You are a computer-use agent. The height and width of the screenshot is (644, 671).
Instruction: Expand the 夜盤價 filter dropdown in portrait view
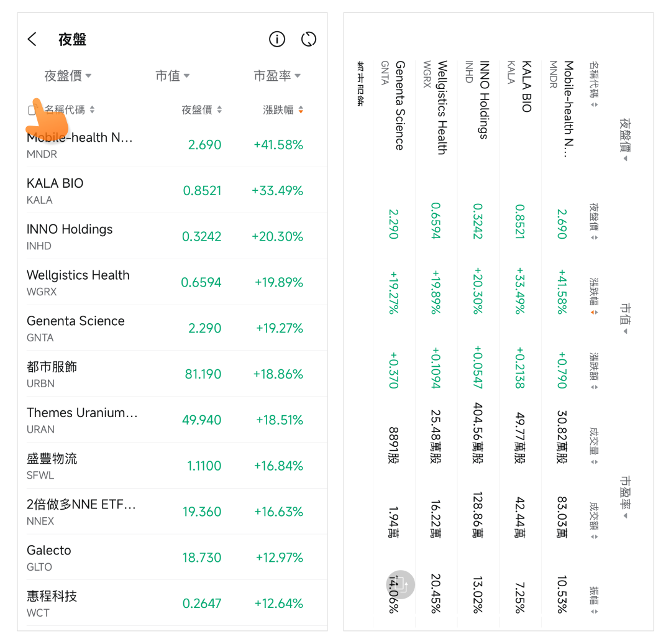(68, 76)
